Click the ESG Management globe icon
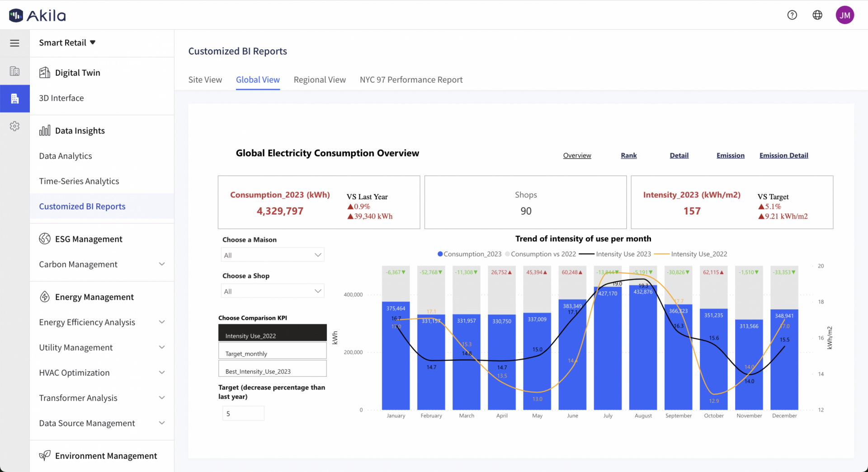 coord(45,239)
